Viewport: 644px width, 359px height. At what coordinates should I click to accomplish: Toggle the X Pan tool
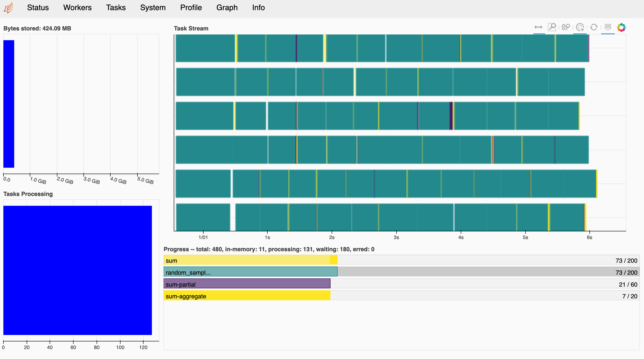[538, 27]
